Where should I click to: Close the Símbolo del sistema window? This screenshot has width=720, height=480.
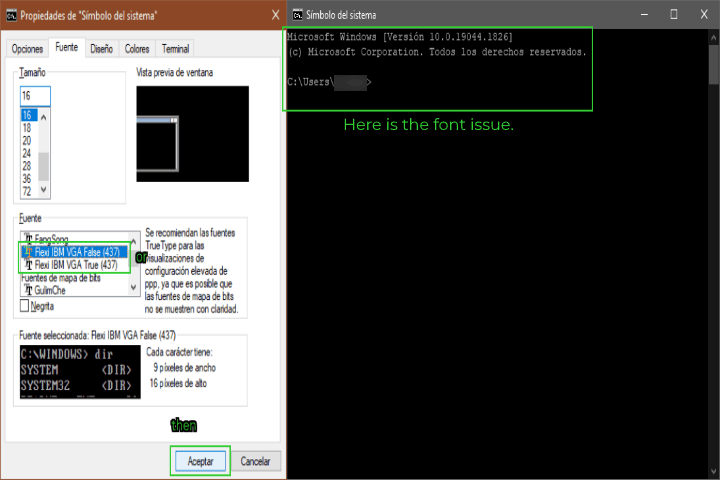(x=704, y=15)
